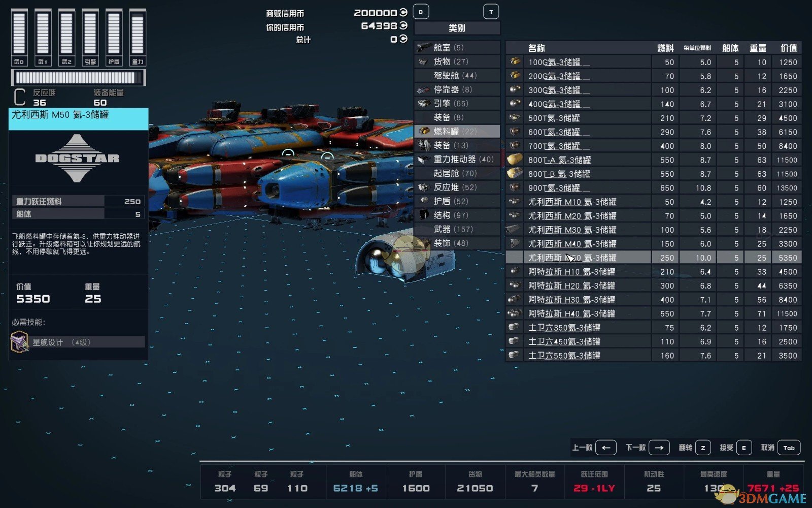Viewport: 812px width, 508px height.
Task: Sort by the 名称 column header
Action: pyautogui.click(x=536, y=48)
